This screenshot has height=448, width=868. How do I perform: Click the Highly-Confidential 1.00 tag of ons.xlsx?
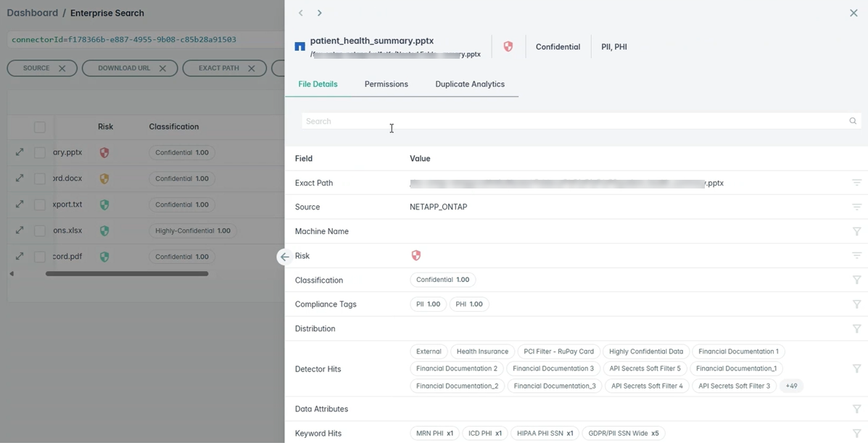193,231
